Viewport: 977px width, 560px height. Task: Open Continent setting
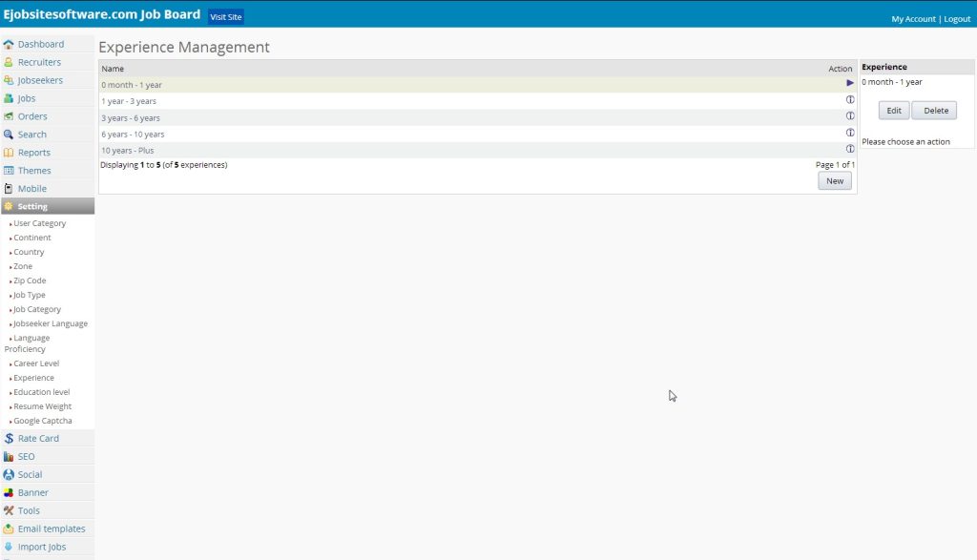(x=32, y=238)
